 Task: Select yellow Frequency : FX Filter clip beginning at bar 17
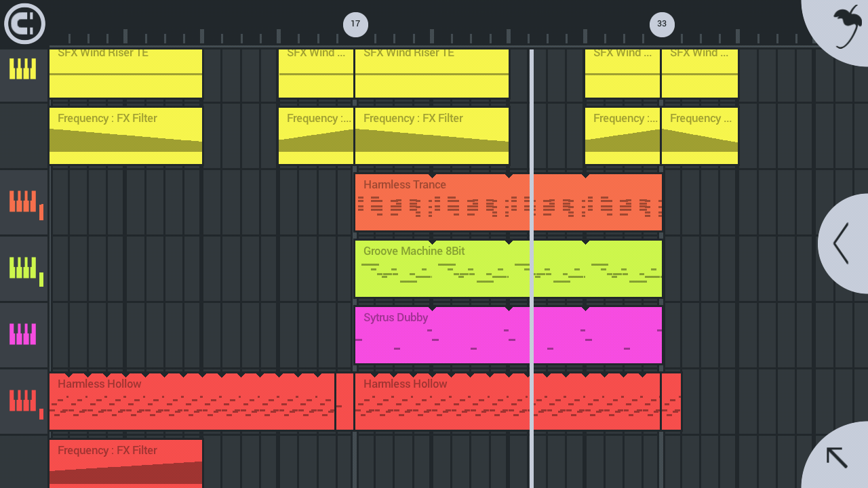[432, 136]
